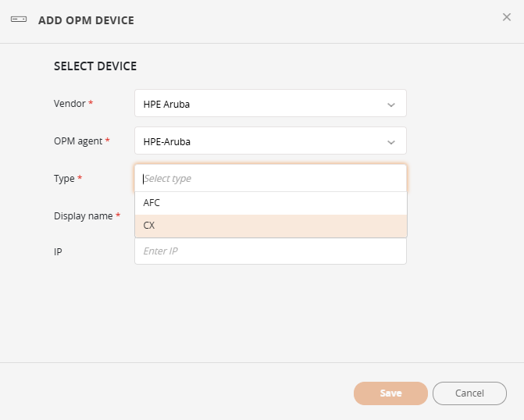Click the red asterisk next to Vendor
The width and height of the screenshot is (524, 420).
[x=91, y=103]
